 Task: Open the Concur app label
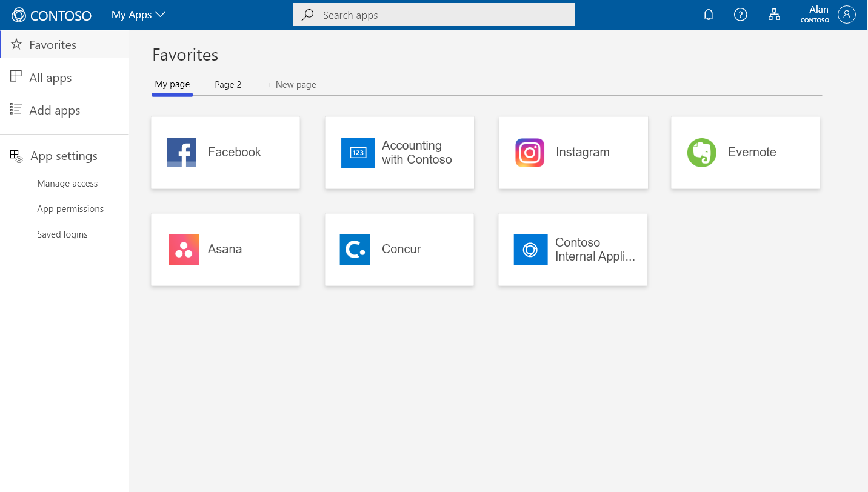401,249
